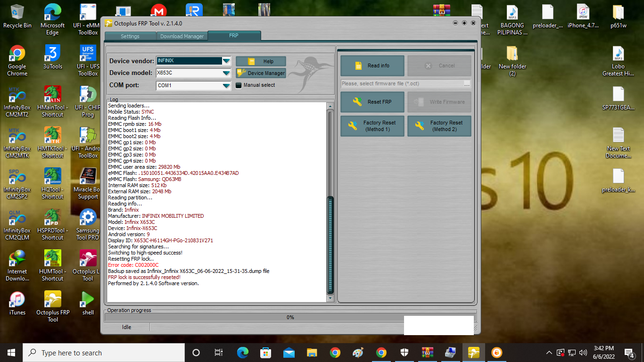Viewport: 644px width, 362px height.
Task: Launch HMTKTool shortcut
Action: pos(52,142)
